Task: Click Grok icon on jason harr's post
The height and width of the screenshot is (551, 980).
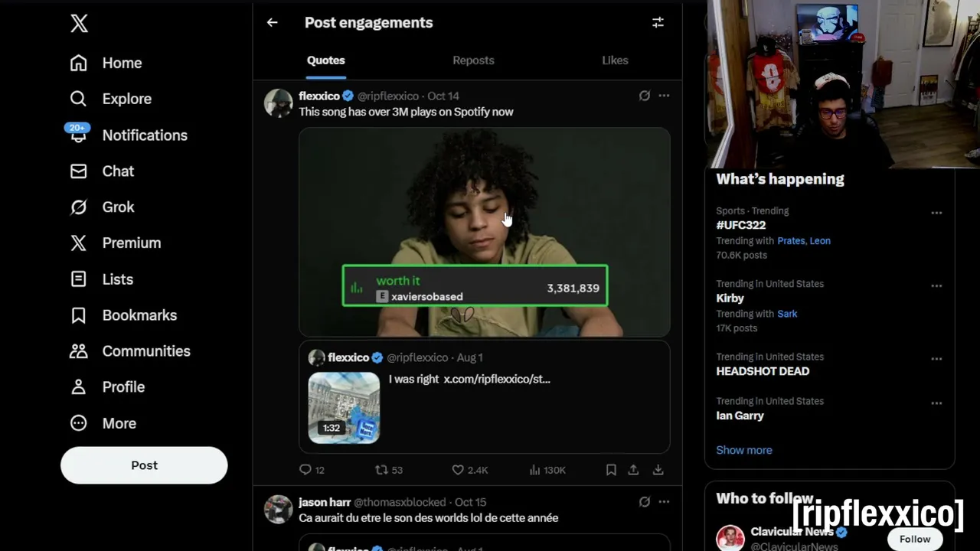Action: 645,502
